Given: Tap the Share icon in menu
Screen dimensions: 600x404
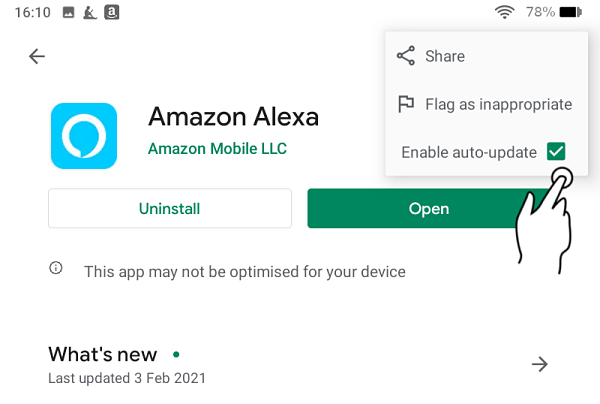Looking at the screenshot, I should 406,56.
